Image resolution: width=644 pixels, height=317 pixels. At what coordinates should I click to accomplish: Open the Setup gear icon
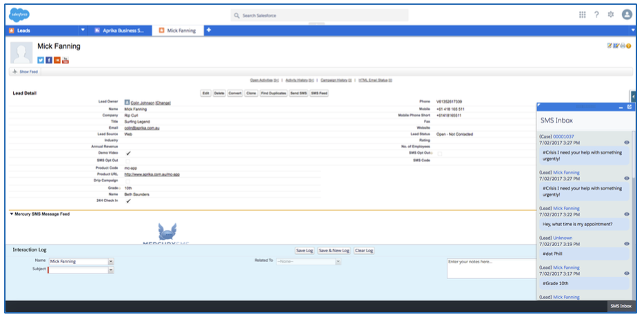point(611,14)
